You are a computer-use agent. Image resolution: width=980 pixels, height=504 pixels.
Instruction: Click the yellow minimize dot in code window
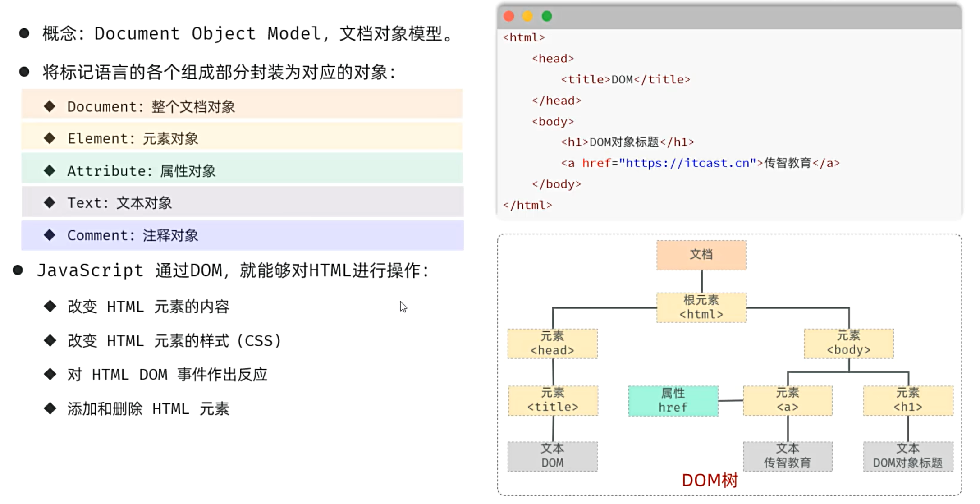point(527,17)
